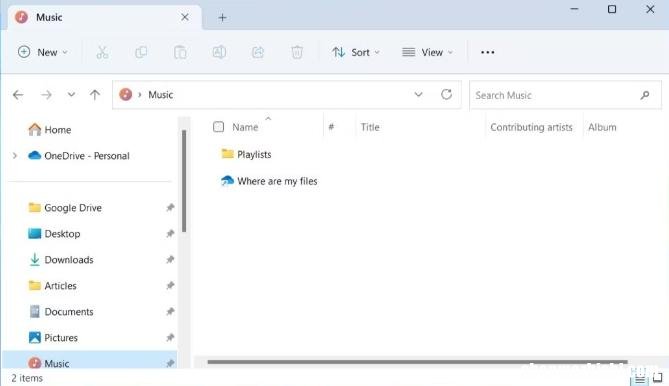This screenshot has width=669, height=386.
Task: Open Google Drive in sidebar
Action: coord(65,208)
